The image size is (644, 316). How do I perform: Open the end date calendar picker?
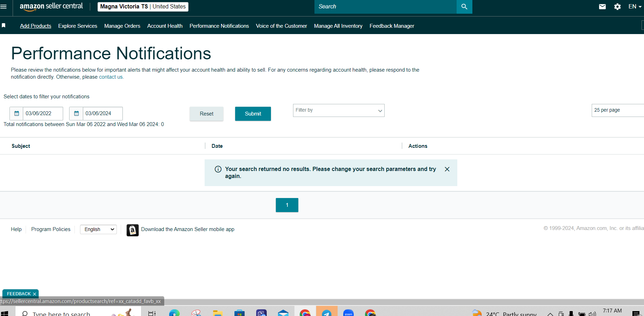pos(76,113)
